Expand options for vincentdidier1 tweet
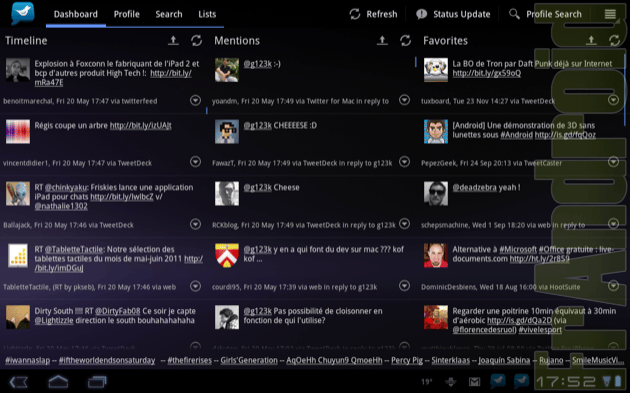This screenshot has width=630, height=393. (x=195, y=162)
